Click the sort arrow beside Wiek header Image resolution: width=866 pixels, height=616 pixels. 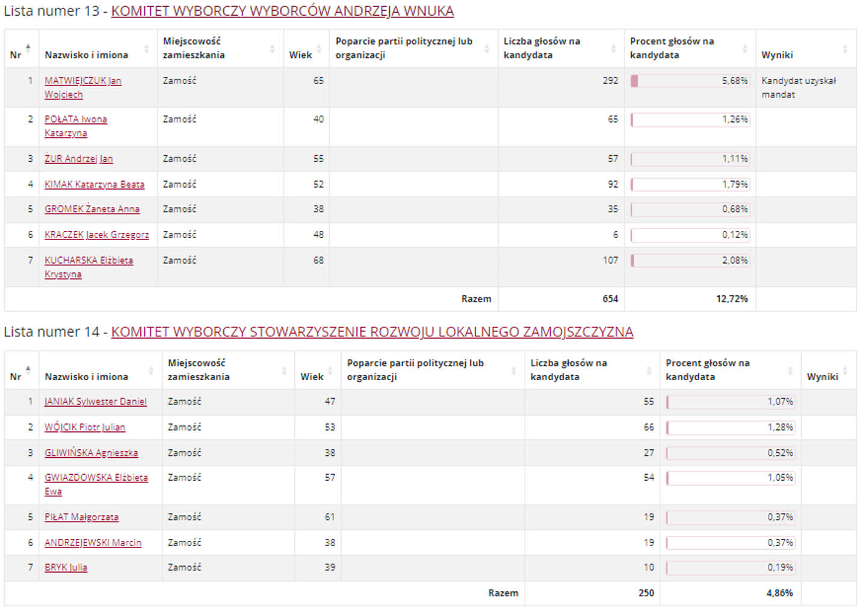click(x=319, y=48)
